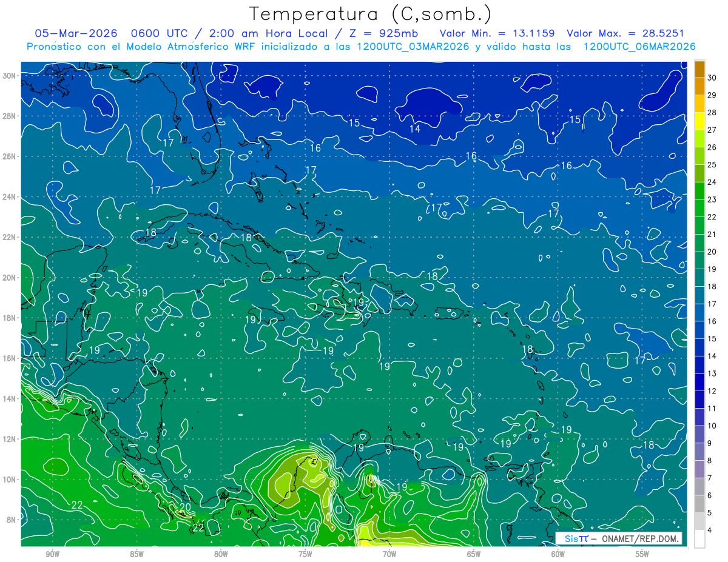Click the valid-until time "1200UTC_06MAR2026"
This screenshot has height=562, width=728.
click(x=639, y=47)
